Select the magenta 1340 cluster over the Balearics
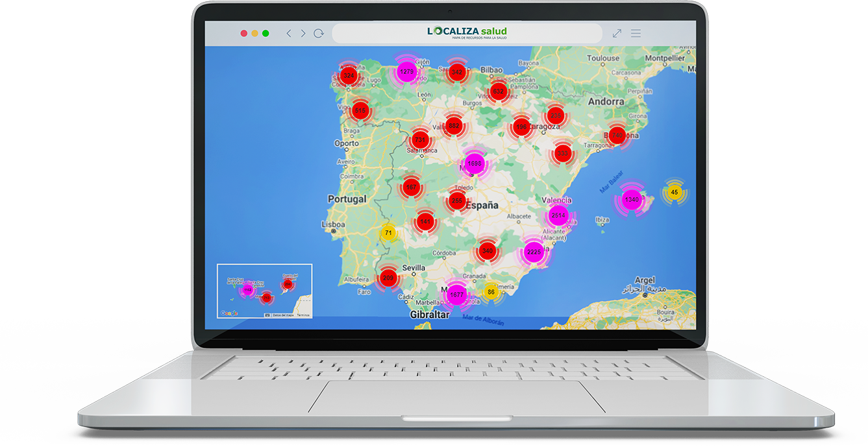The width and height of the screenshot is (868, 447). (632, 200)
